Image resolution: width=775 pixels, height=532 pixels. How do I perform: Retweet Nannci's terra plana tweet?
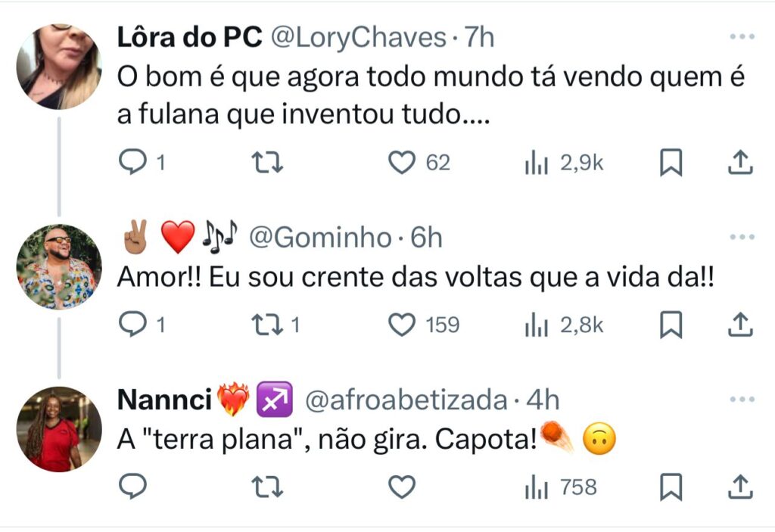click(x=265, y=488)
